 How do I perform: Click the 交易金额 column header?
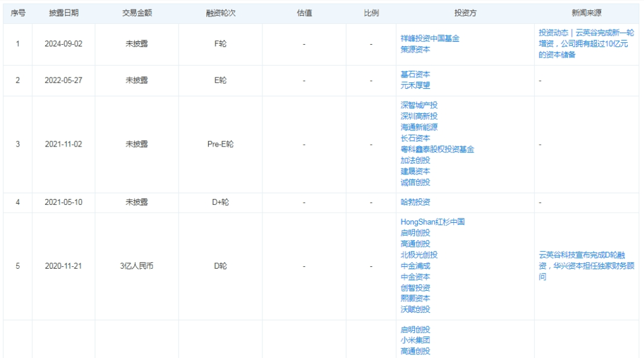(x=137, y=13)
